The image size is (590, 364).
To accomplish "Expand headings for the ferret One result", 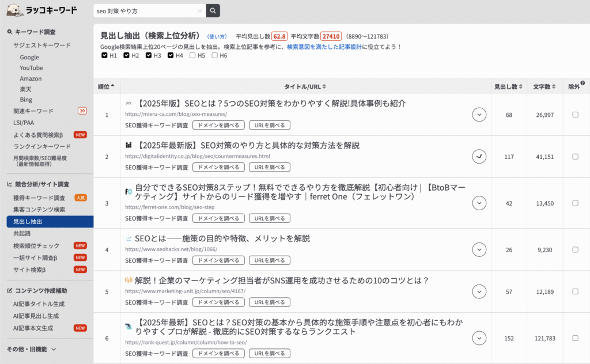I will coord(479,203).
